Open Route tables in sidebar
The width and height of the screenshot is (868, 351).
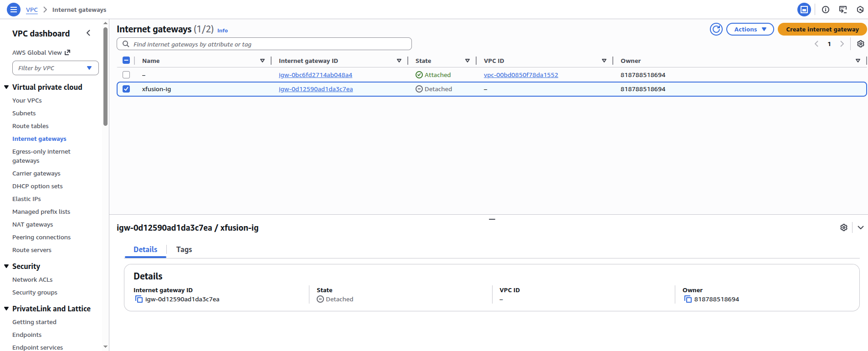coord(30,126)
